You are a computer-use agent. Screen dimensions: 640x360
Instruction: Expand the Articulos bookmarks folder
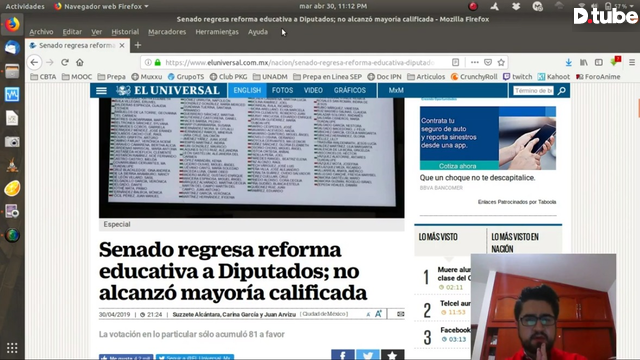[426, 77]
